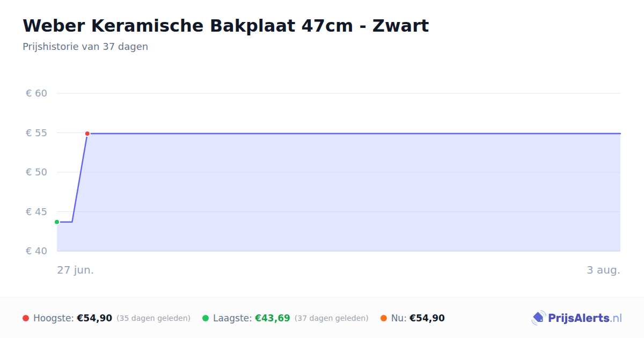Click the € 55 axis label
Screen dimensions: 644x338
coord(36,133)
